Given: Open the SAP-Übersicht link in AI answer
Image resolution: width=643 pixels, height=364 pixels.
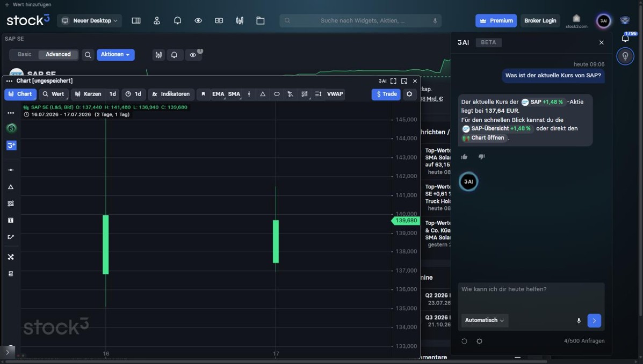Looking at the screenshot, I should [x=496, y=129].
